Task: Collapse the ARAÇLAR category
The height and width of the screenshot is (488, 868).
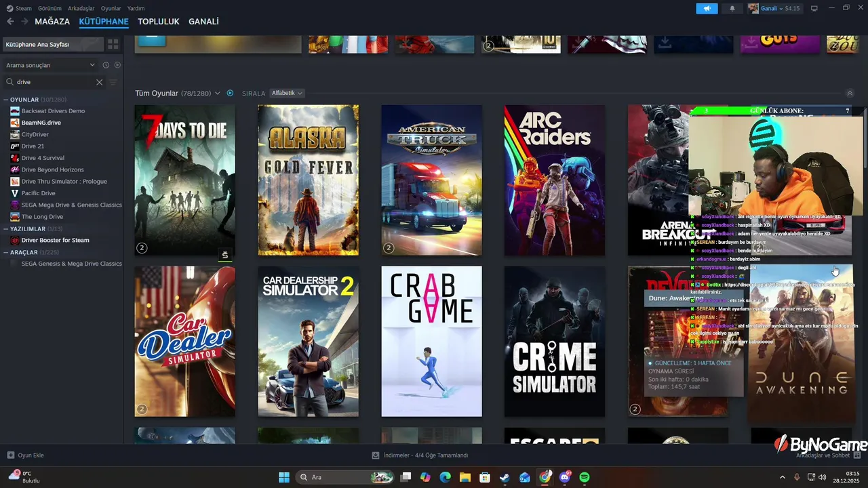Action: (6, 252)
